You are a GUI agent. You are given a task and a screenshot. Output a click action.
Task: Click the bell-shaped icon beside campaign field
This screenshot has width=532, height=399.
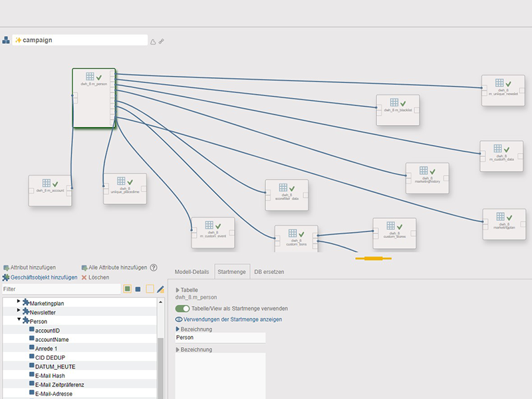[x=153, y=41]
